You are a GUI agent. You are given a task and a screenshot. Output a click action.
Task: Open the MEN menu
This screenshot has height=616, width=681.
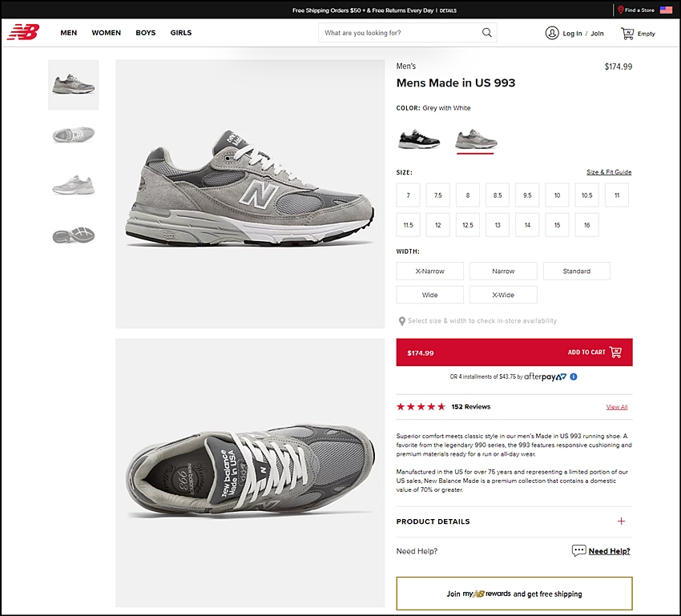tap(69, 33)
